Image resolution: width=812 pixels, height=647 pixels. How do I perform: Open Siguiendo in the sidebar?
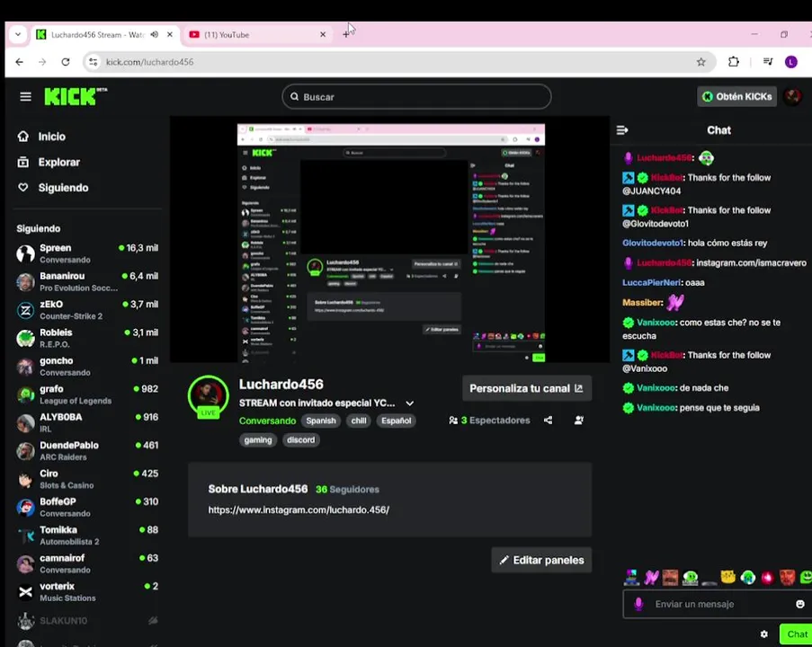[x=53, y=188]
